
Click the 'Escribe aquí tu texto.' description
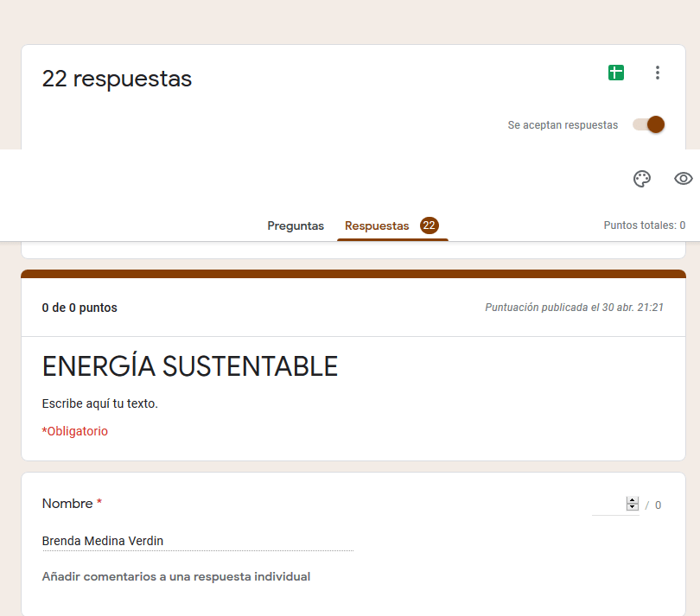coord(99,403)
